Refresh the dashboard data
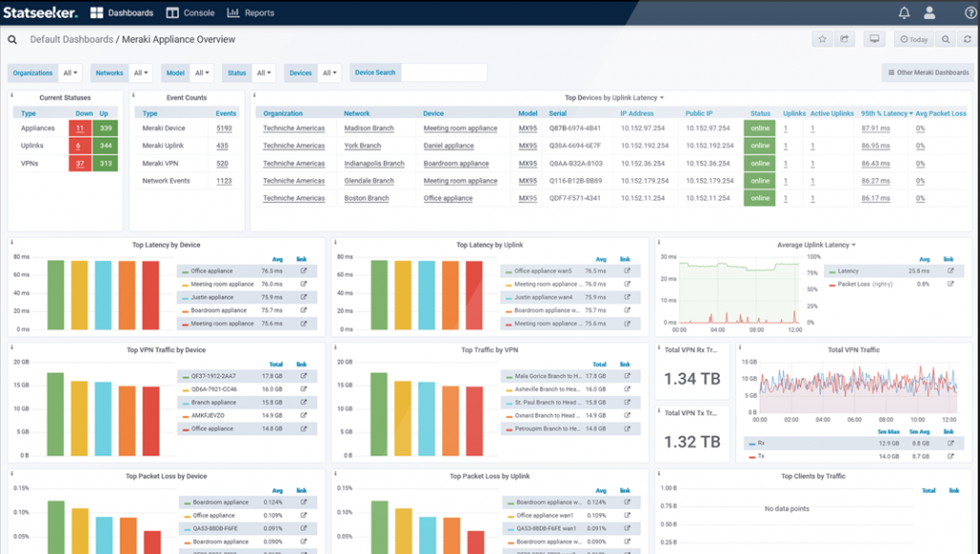 968,39
